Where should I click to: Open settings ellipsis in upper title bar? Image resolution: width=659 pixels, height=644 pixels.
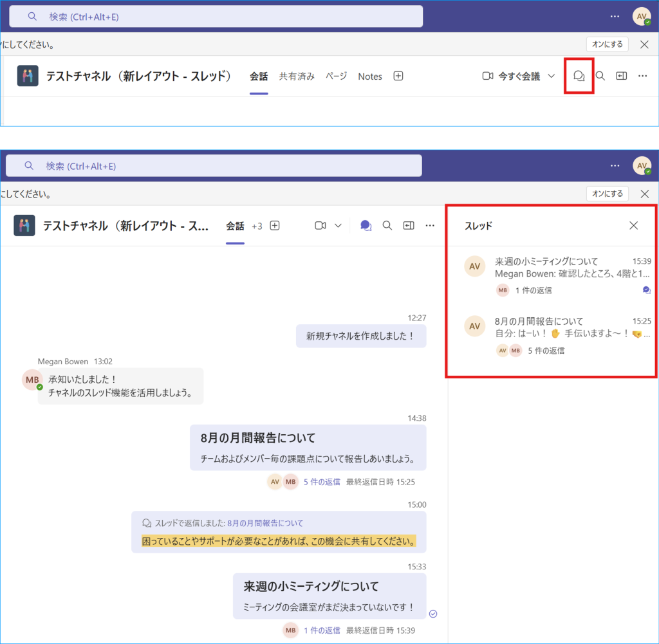tap(615, 16)
